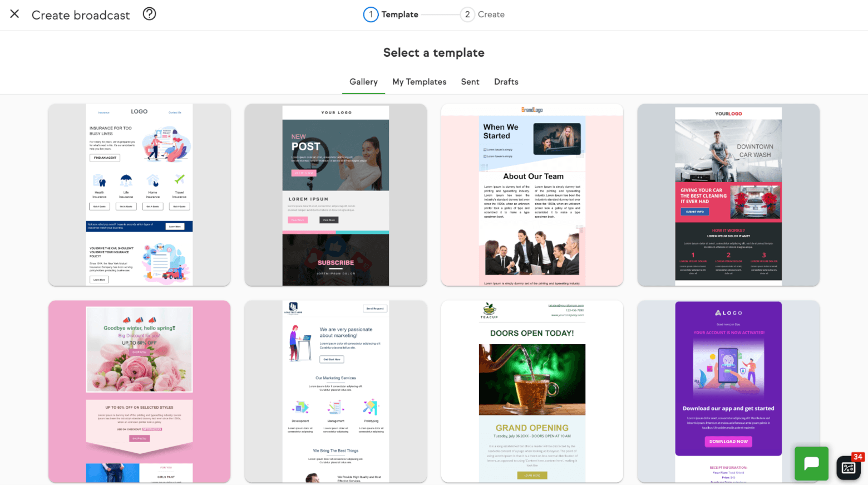Switch to the My Templates tab
Screen dimensions: 868x485
(x=419, y=82)
